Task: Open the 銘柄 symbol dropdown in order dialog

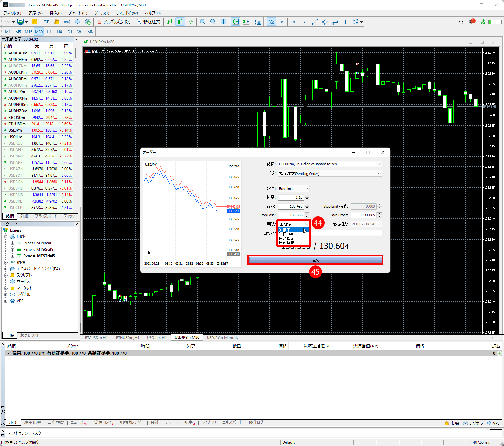Action: pos(330,164)
